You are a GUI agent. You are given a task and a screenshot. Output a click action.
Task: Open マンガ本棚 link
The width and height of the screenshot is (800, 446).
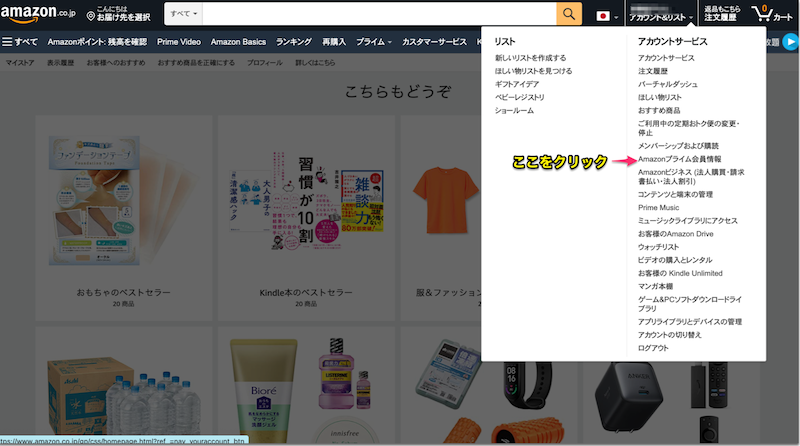tap(655, 286)
